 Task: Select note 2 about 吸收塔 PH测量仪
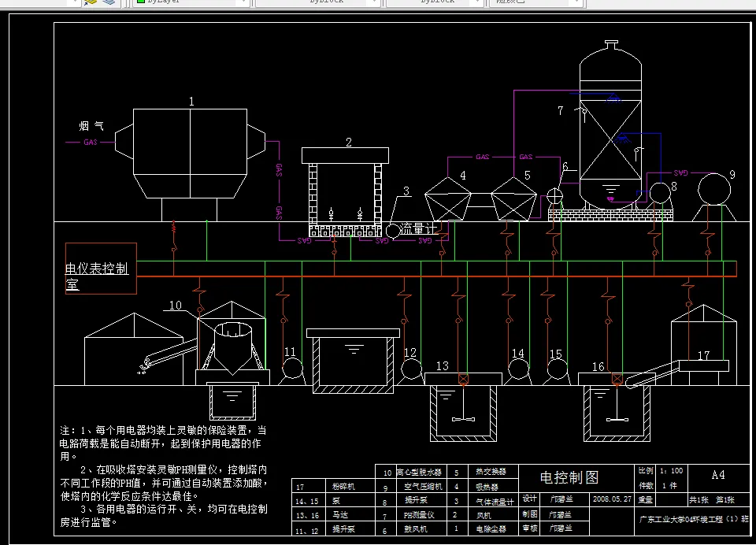164,482
